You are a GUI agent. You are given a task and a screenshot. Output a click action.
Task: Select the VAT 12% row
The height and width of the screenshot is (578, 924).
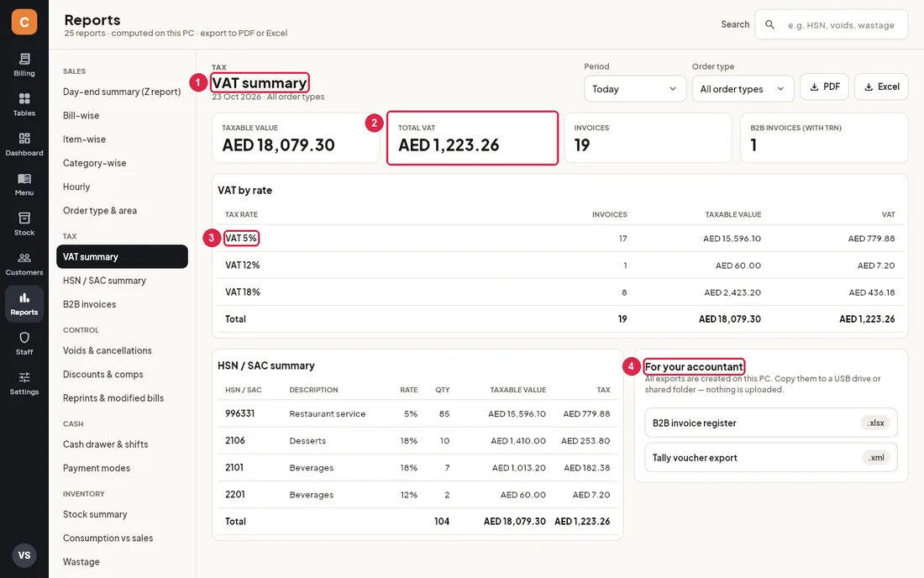click(x=559, y=265)
